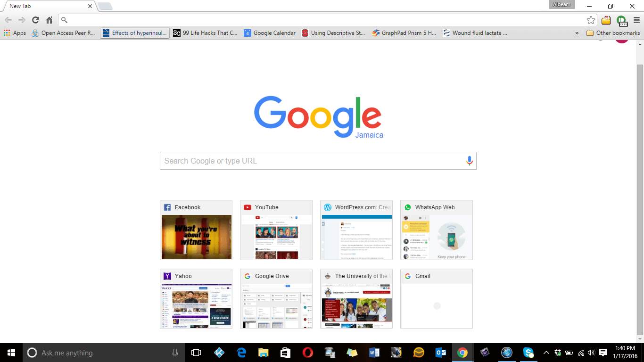
Task: Open Skype from the taskbar
Action: click(528, 353)
